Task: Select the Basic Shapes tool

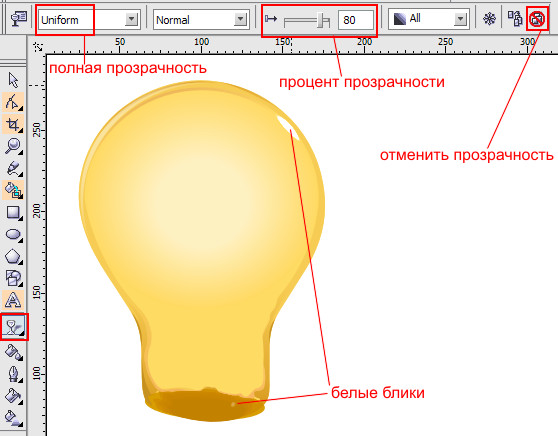Action: 13,278
